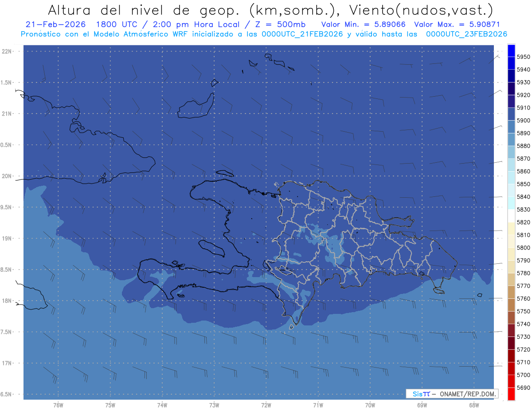Click the '76W' longitude axis label
This screenshot has width=532, height=411.
[x=58, y=405]
